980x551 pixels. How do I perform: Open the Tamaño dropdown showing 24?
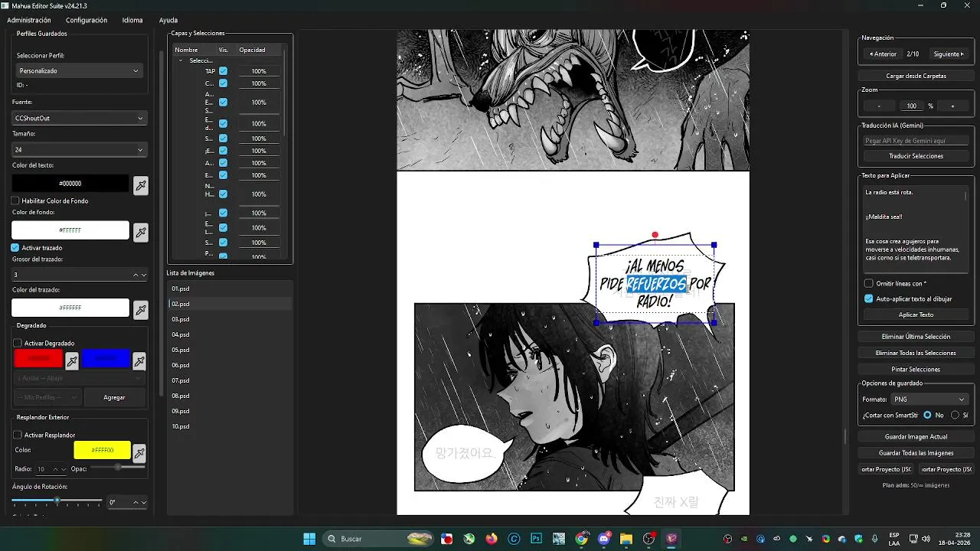[80, 150]
